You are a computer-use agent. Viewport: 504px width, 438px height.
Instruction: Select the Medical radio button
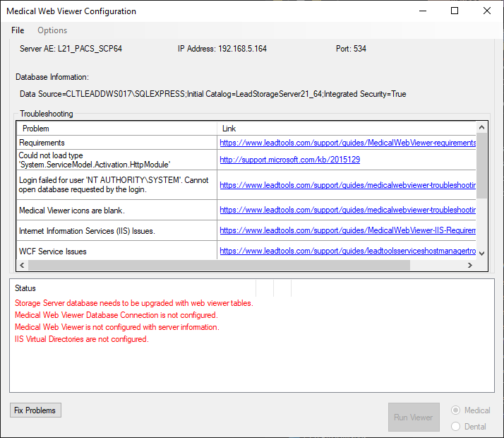coord(456,410)
